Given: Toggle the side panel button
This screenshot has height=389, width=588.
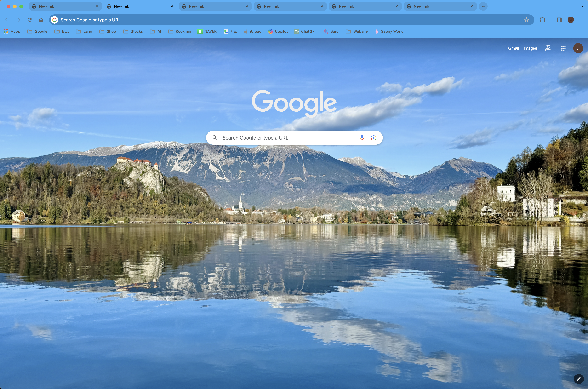Looking at the screenshot, I should point(559,20).
